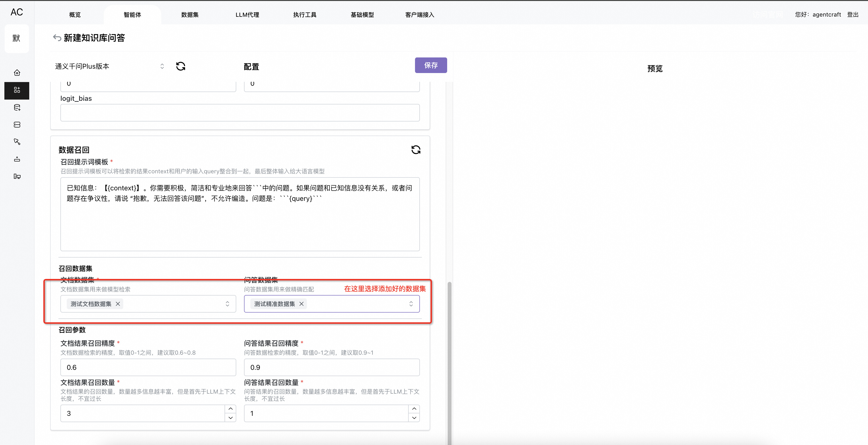Remove the 测试文档数据集 tag
Image resolution: width=868 pixels, height=445 pixels.
[118, 304]
